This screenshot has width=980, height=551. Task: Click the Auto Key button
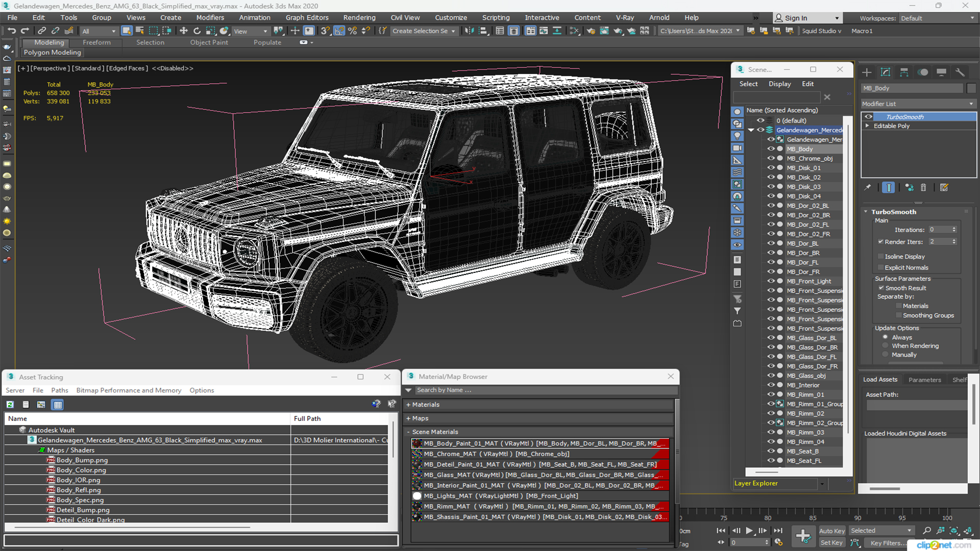coord(832,531)
